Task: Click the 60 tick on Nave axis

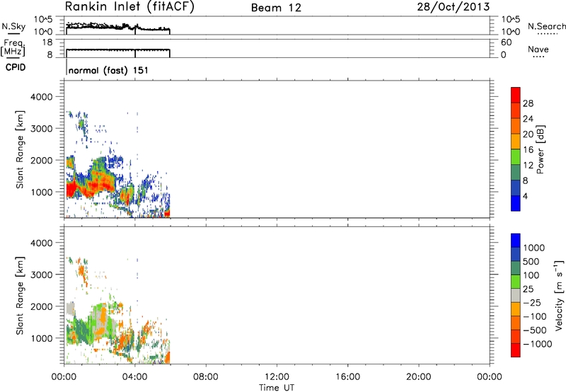Action: coord(506,42)
